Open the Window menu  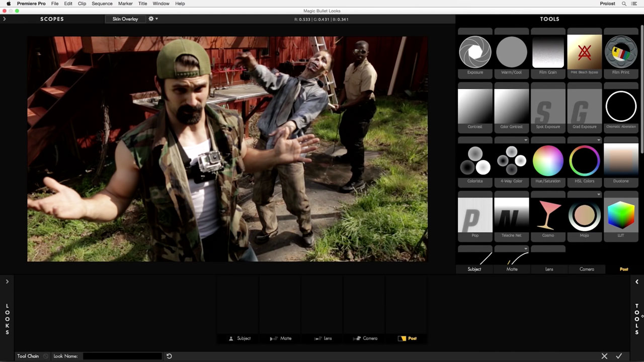coord(161,4)
